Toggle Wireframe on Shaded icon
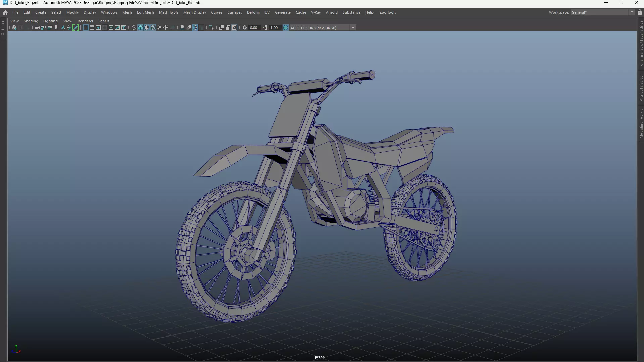 (x=153, y=28)
